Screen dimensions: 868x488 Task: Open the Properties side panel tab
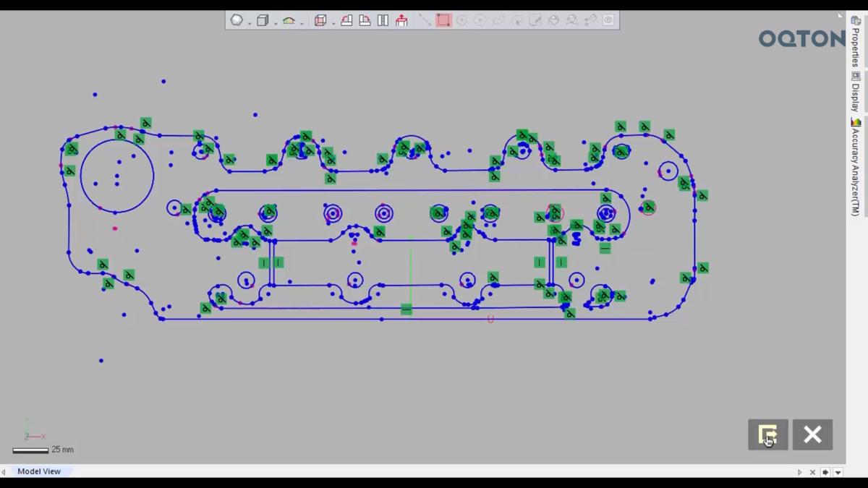(856, 42)
